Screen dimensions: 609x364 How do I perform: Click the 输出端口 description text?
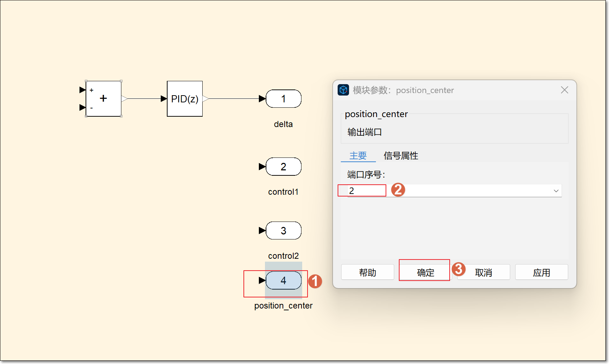pos(364,132)
